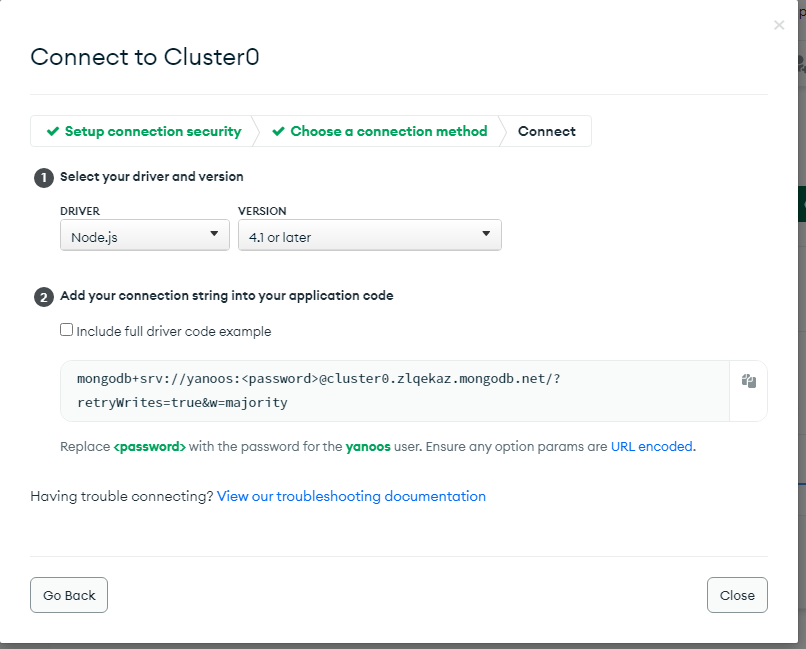The width and height of the screenshot is (806, 649).
Task: Dismiss the dialog with the top-right X icon
Action: 779,25
